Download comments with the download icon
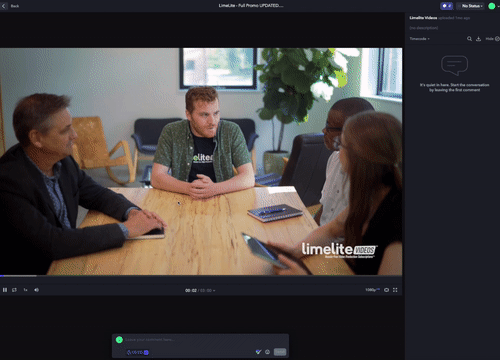The image size is (500, 360). [478, 39]
